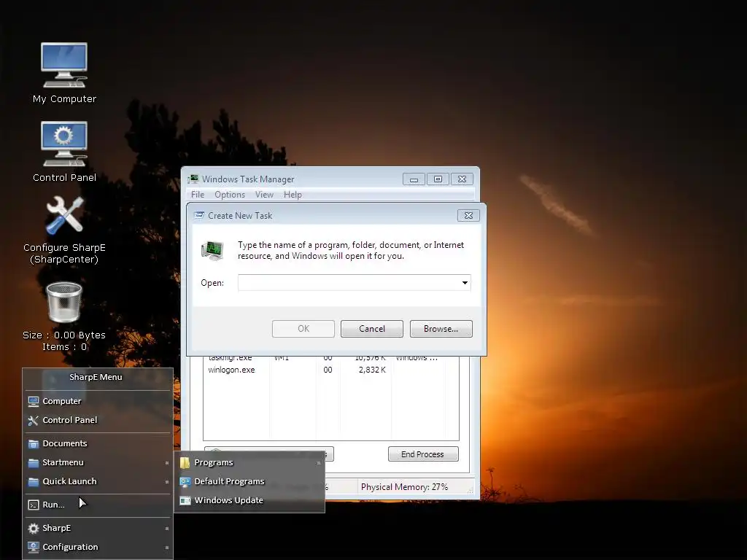747x560 pixels.
Task: Choose Windows Update from the submenu
Action: click(250, 500)
